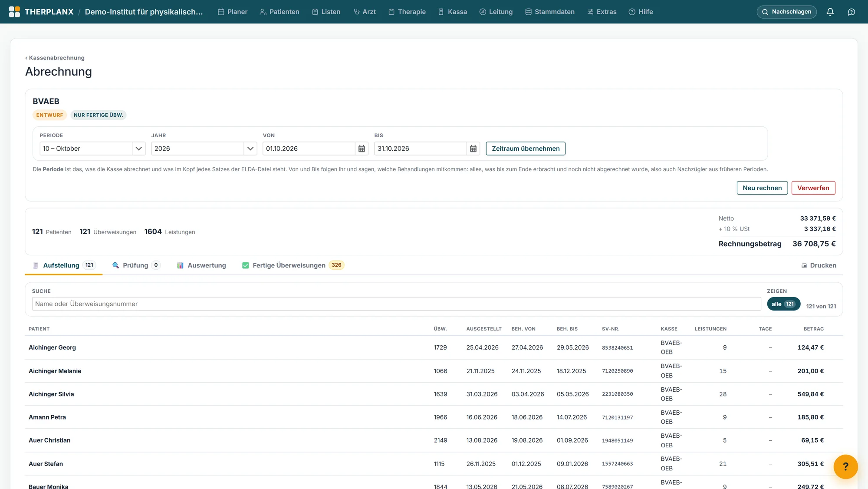The width and height of the screenshot is (868, 489).
Task: Click the Kassa receipt icon
Action: click(x=441, y=12)
